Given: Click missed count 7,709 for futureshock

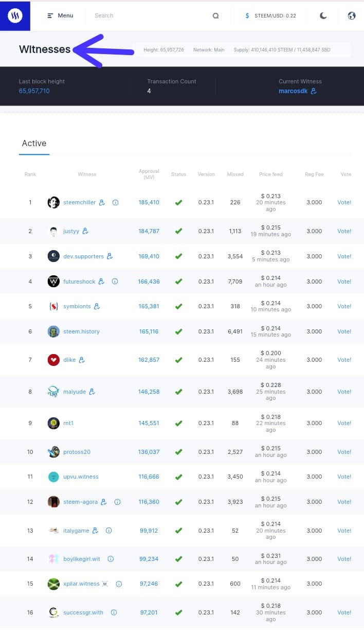Looking at the screenshot, I should point(235,282).
